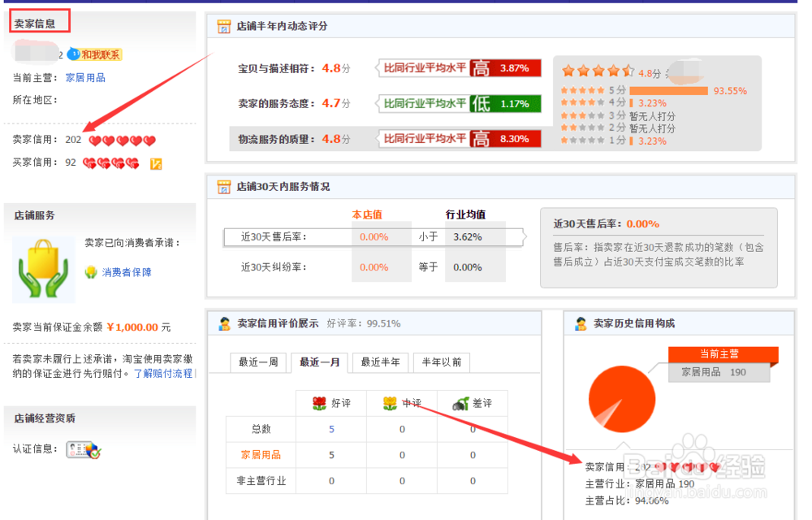Image resolution: width=812 pixels, height=520 pixels.
Task: Open the 半年以前 tab
Action: pos(441,362)
